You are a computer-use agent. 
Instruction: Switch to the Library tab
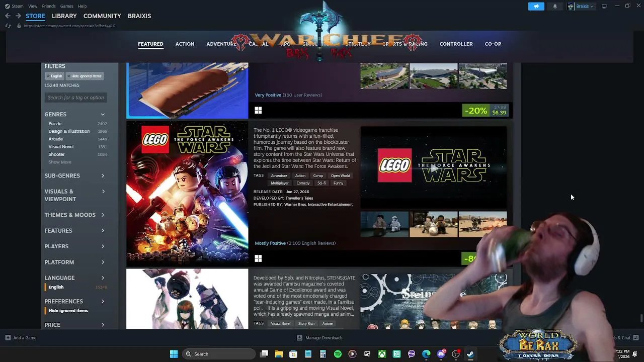(x=64, y=16)
